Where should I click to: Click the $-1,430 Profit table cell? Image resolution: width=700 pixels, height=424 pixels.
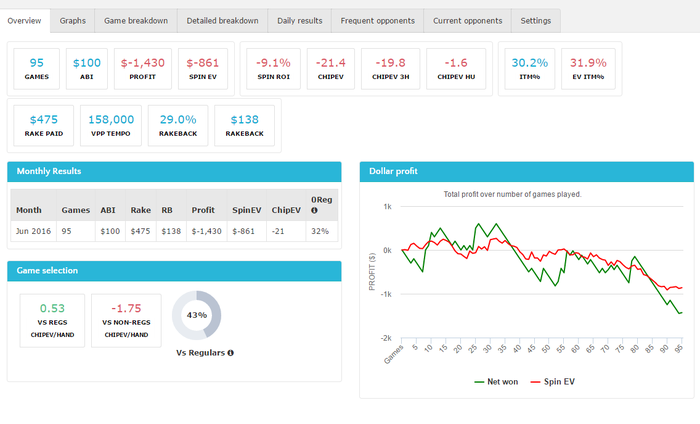click(207, 231)
